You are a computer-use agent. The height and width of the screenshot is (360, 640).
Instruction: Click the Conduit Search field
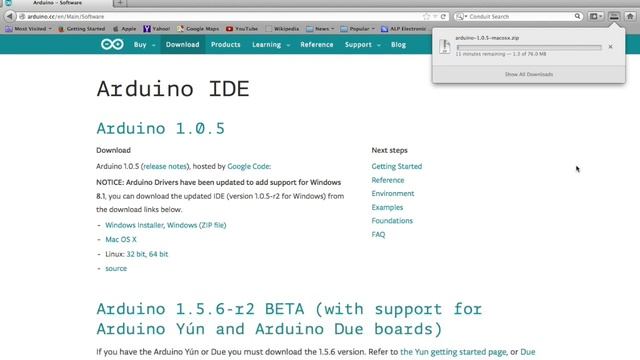(520, 16)
